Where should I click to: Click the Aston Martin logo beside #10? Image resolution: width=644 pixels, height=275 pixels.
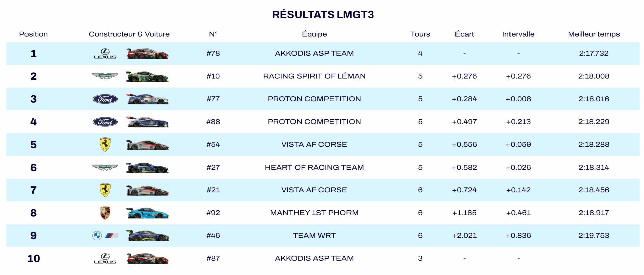(105, 76)
